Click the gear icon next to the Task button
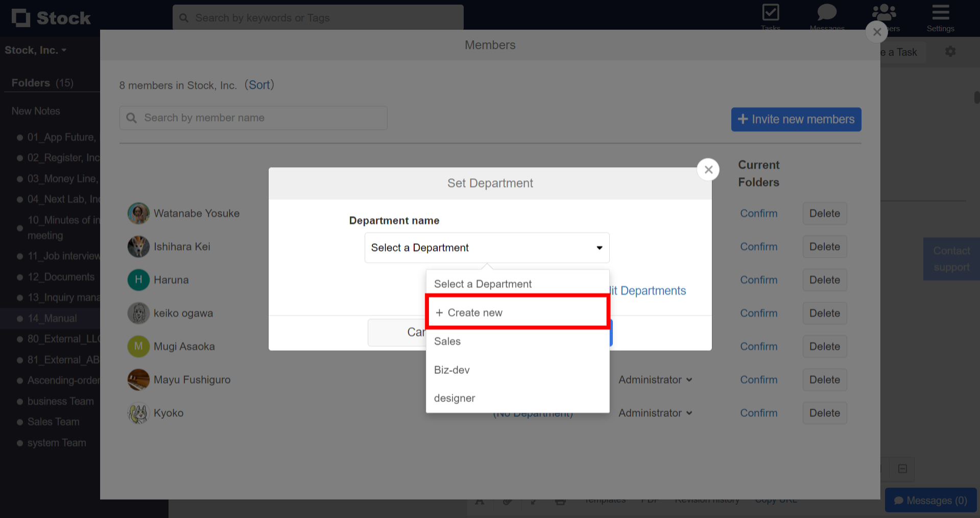The width and height of the screenshot is (980, 518). (x=950, y=51)
